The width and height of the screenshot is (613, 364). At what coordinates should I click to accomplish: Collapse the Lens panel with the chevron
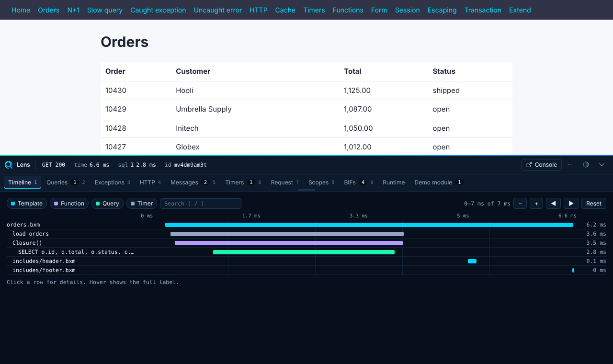tap(602, 165)
